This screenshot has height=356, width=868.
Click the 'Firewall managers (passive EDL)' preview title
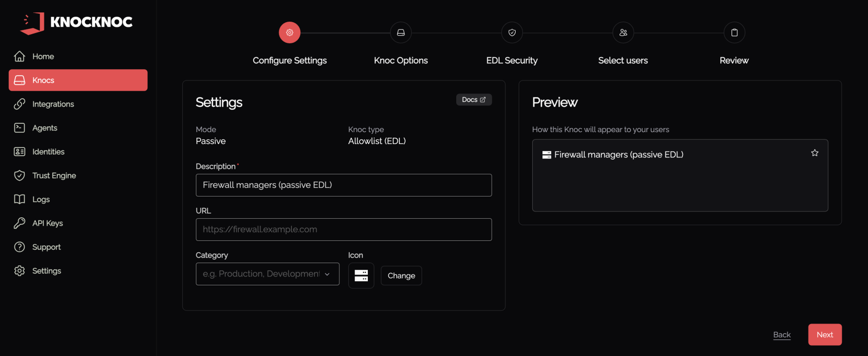[x=619, y=155]
